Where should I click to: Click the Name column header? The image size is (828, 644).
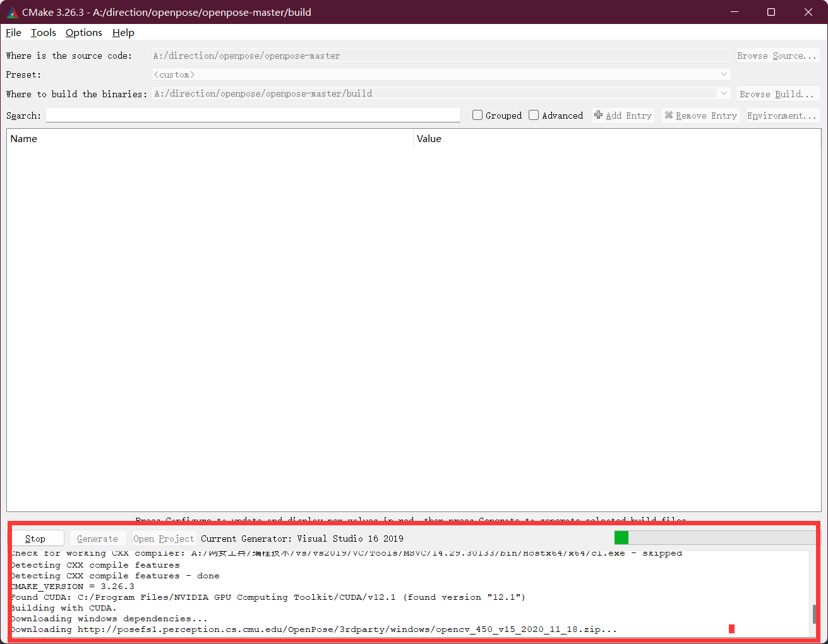(x=210, y=139)
